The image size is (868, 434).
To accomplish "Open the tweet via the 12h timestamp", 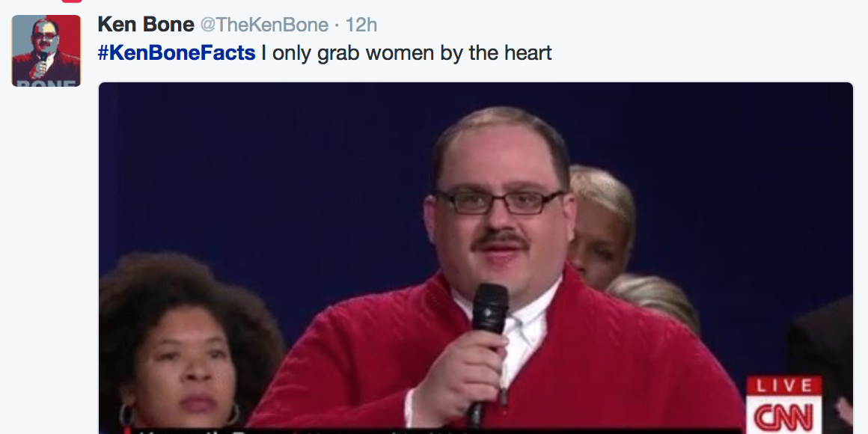I will (361, 25).
